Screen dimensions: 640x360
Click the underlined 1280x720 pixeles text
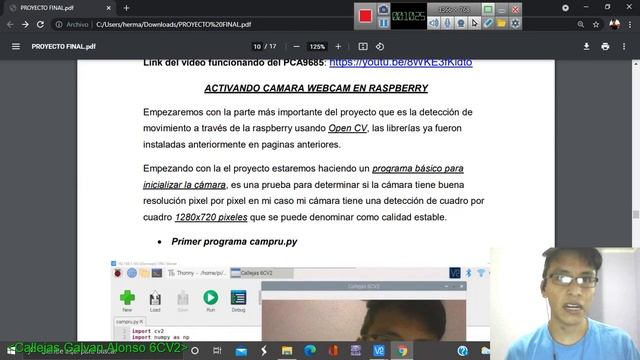(x=211, y=217)
